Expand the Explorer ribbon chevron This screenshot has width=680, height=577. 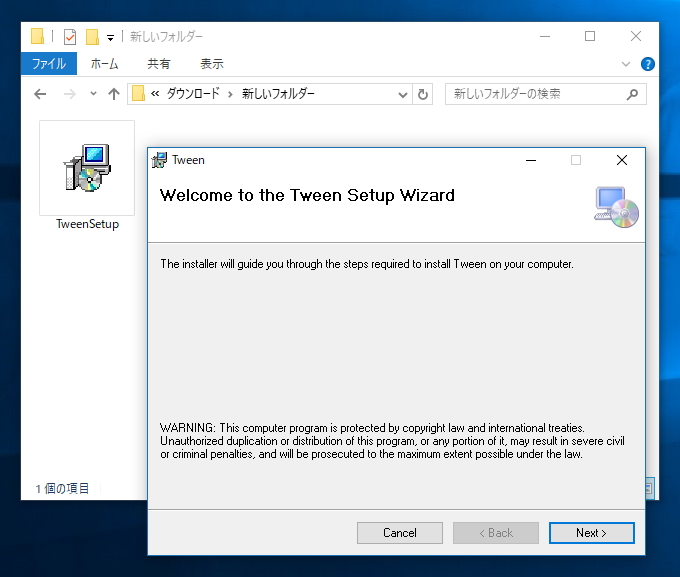pyautogui.click(x=625, y=64)
